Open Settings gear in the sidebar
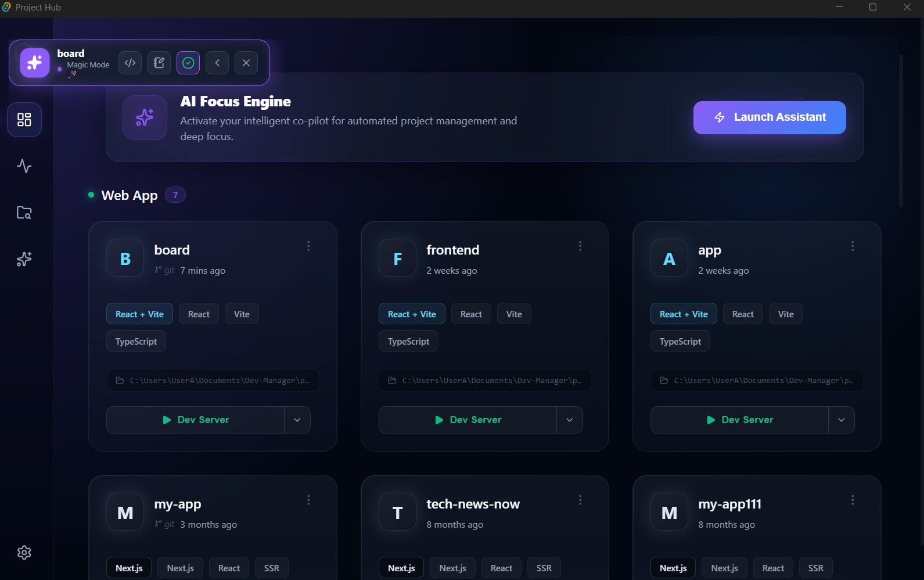This screenshot has width=924, height=580. pos(24,552)
